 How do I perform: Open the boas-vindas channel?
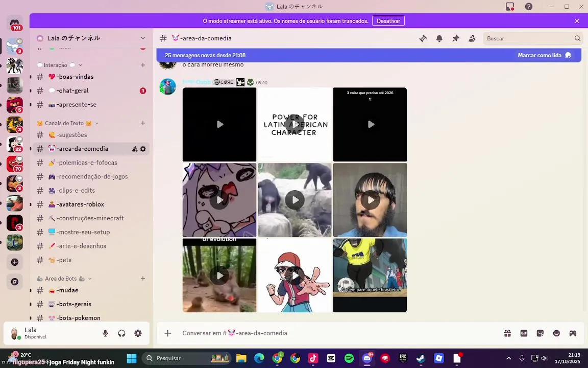[x=91, y=77]
